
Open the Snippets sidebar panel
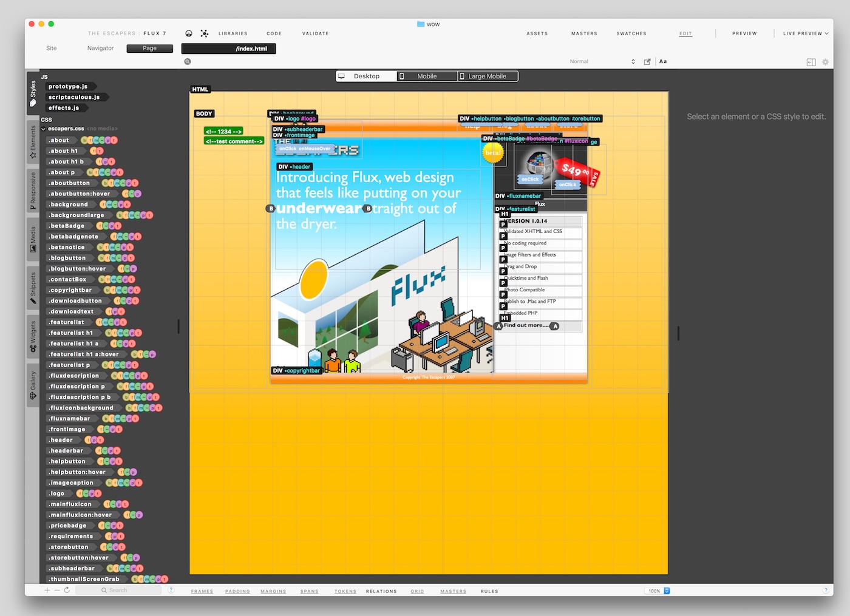click(33, 288)
